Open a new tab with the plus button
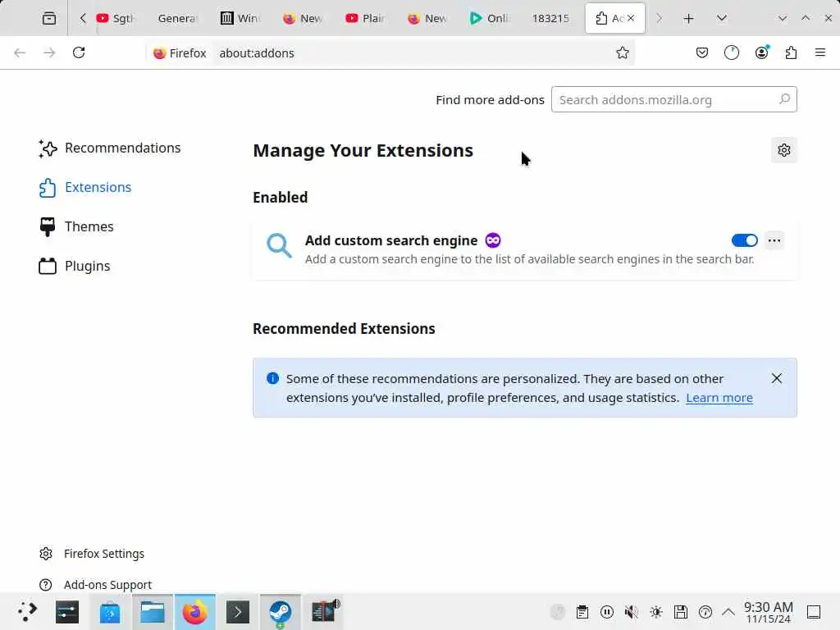This screenshot has width=840, height=630. tap(688, 18)
